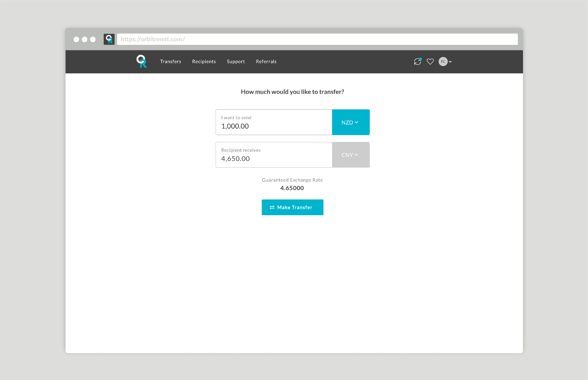
Task: Open transfer updates via the refresh notification icon
Action: tap(418, 61)
